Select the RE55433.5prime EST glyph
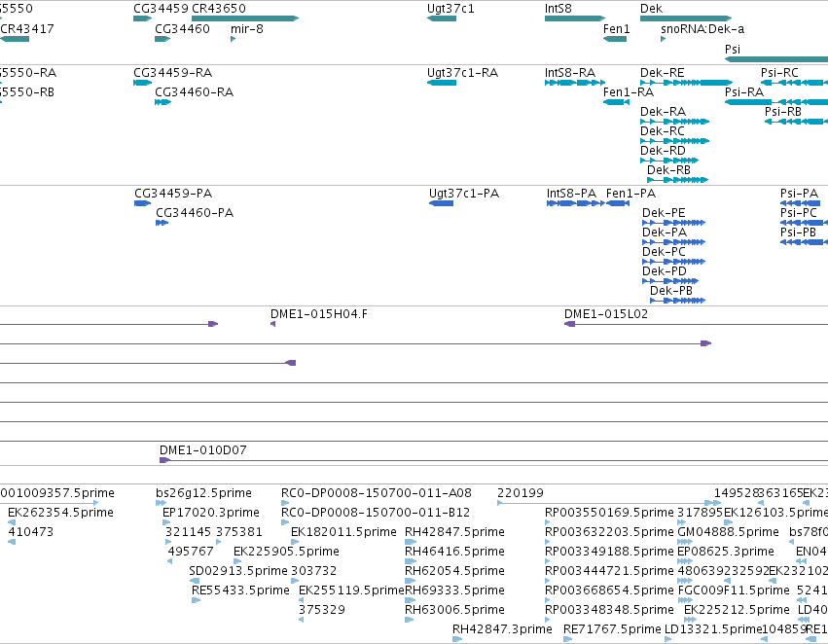The width and height of the screenshot is (828, 644). coord(196,600)
